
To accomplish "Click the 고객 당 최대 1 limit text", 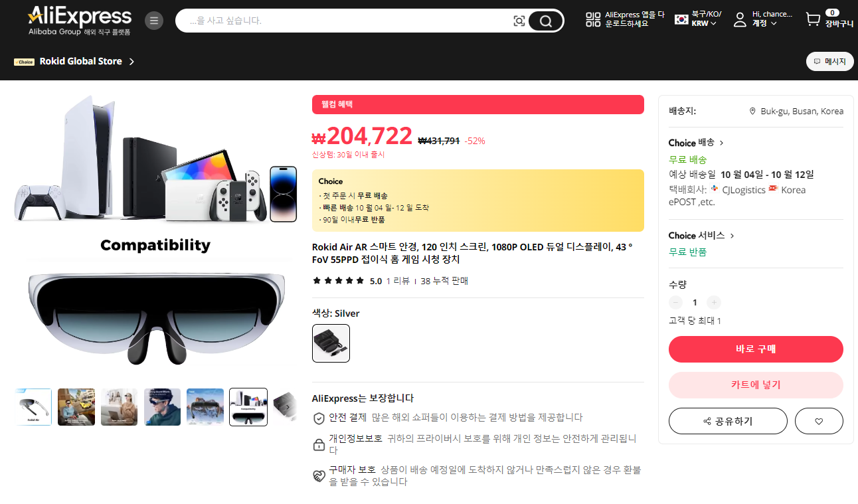I will coord(695,321).
